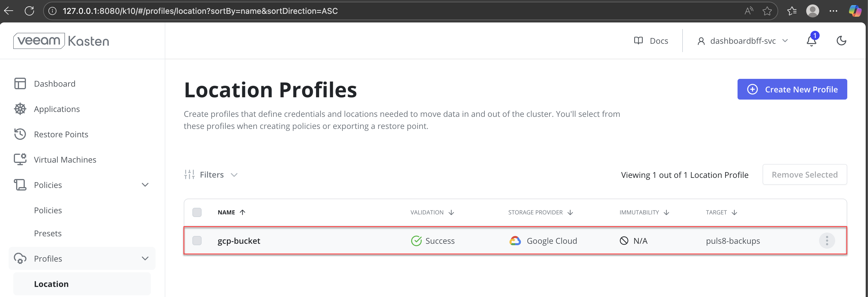
Task: Click the notification bell icon
Action: click(x=811, y=41)
